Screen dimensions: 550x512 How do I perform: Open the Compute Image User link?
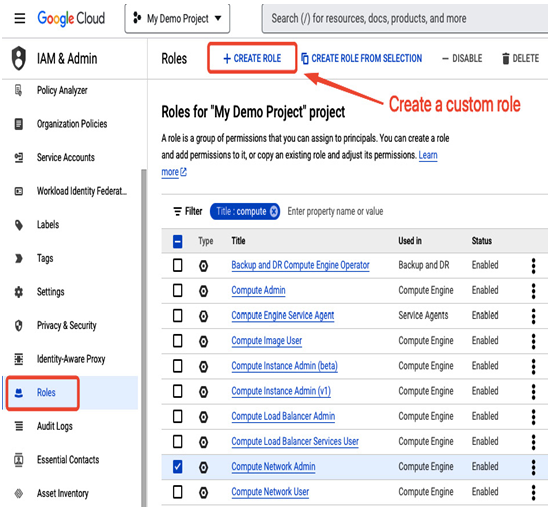point(267,341)
